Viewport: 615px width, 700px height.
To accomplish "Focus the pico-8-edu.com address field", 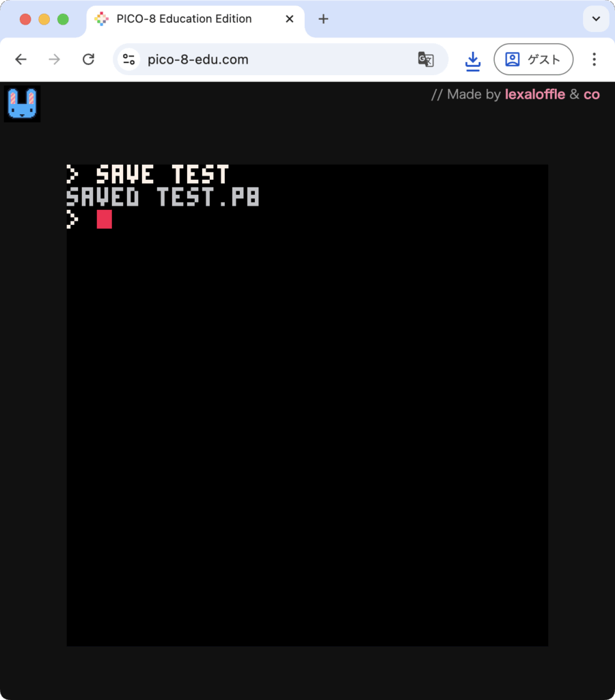I will coord(273,59).
